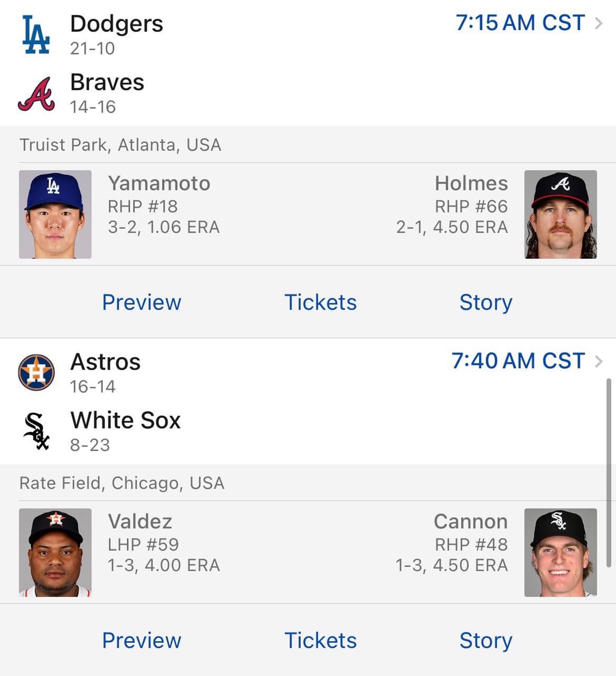Tap the Astros team logo

[x=36, y=372]
